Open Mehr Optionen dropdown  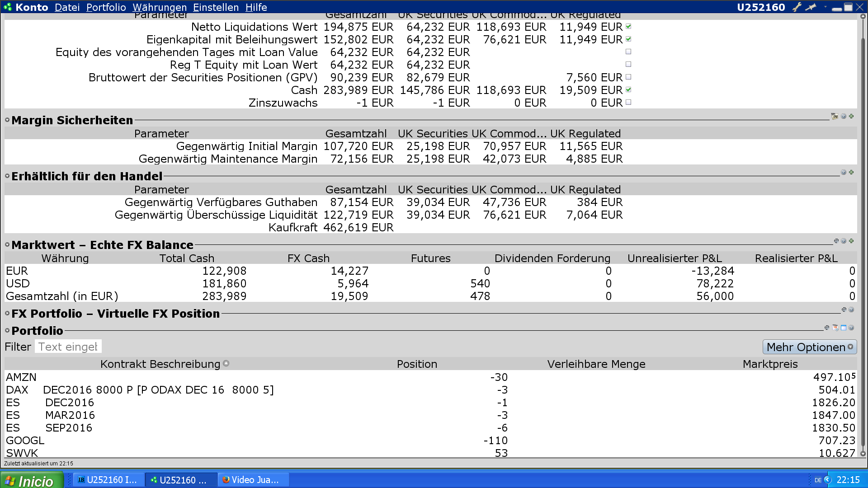(x=809, y=347)
